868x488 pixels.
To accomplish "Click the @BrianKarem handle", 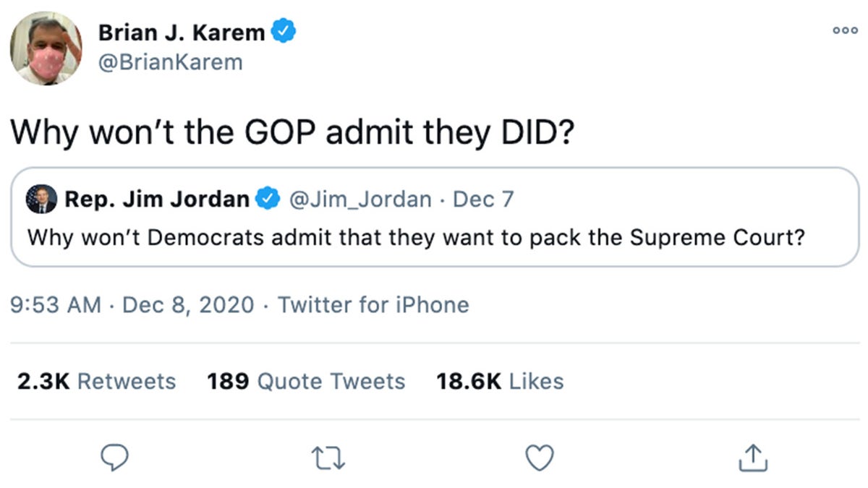I will point(170,63).
